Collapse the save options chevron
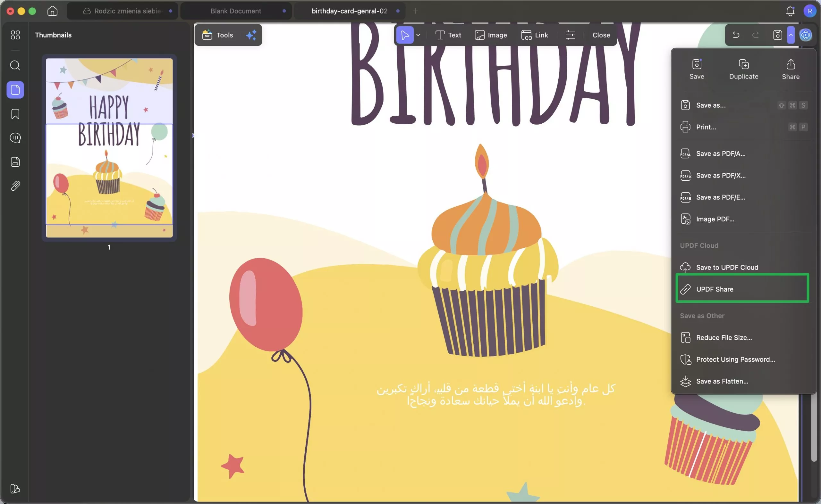The image size is (821, 504). pyautogui.click(x=791, y=35)
